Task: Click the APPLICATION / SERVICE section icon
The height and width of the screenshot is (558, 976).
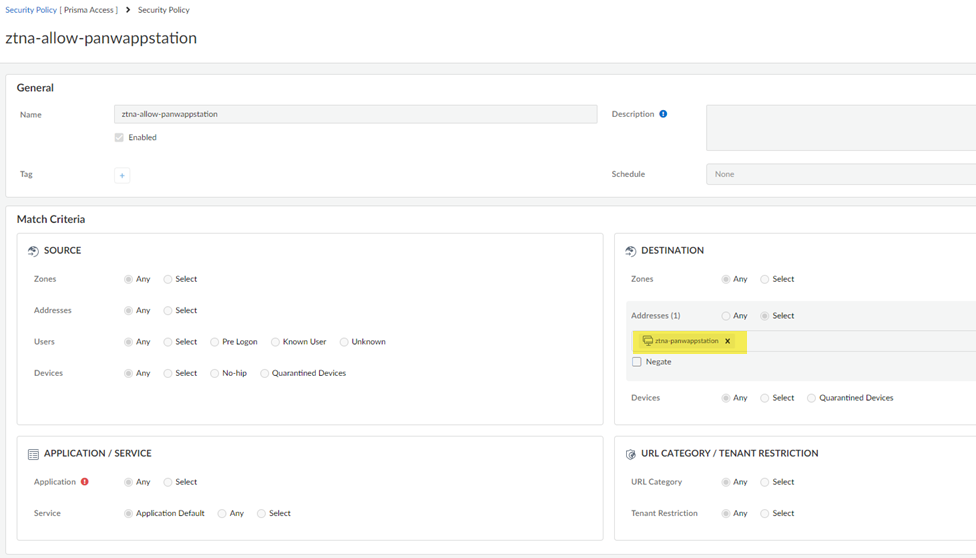Action: pyautogui.click(x=33, y=454)
